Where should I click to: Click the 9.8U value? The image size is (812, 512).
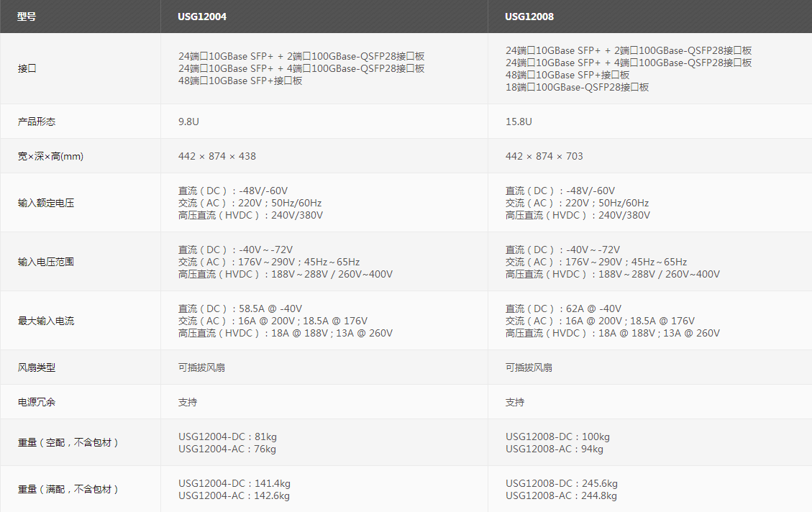pos(188,122)
